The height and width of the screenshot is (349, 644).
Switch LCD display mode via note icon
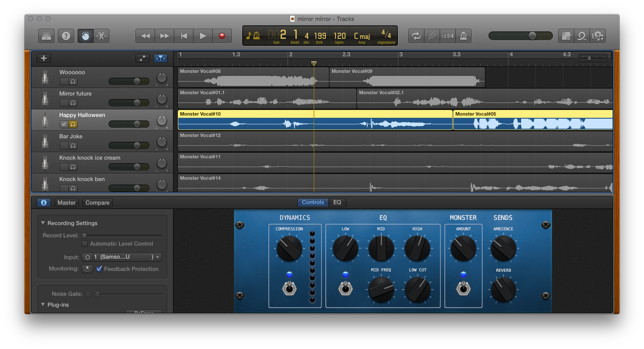[253, 36]
